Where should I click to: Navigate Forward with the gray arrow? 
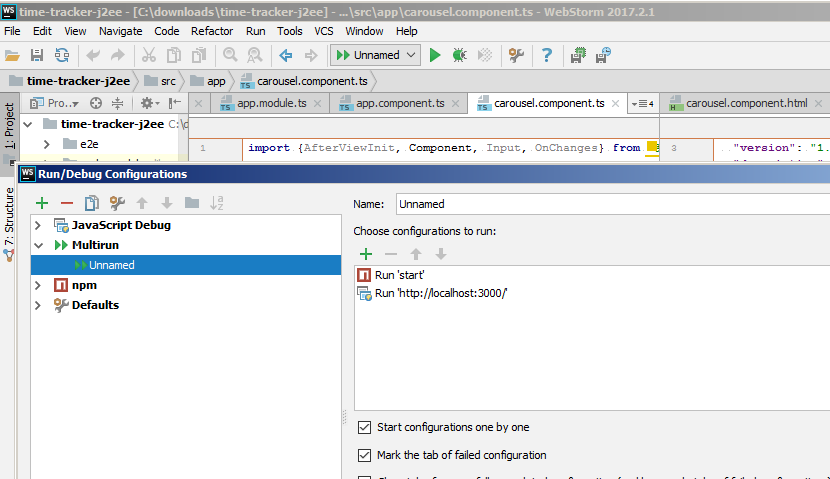pos(311,55)
